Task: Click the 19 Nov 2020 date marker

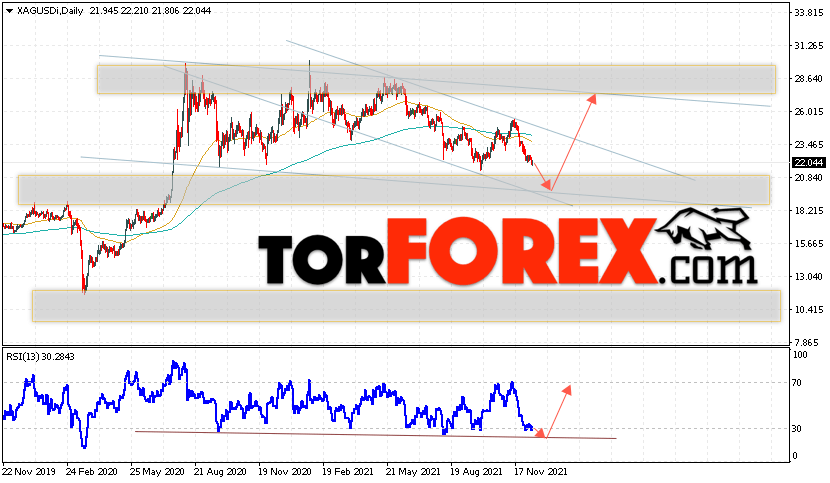Action: point(284,471)
